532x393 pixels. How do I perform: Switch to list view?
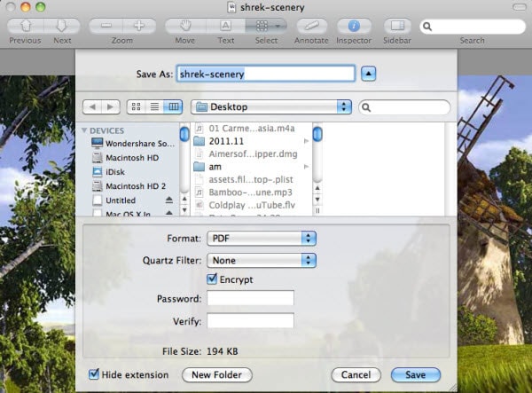[154, 107]
